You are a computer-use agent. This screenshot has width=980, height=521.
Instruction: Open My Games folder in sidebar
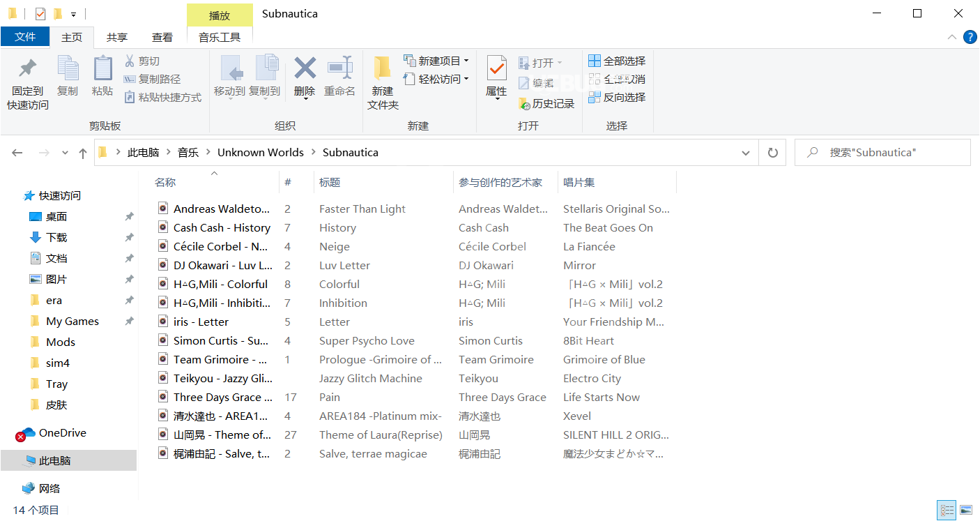click(72, 322)
